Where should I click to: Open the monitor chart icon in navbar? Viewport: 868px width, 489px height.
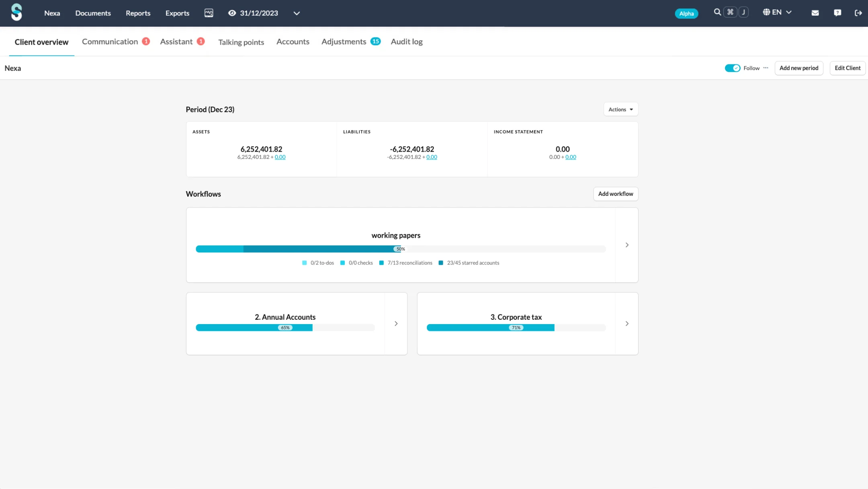pyautogui.click(x=209, y=13)
